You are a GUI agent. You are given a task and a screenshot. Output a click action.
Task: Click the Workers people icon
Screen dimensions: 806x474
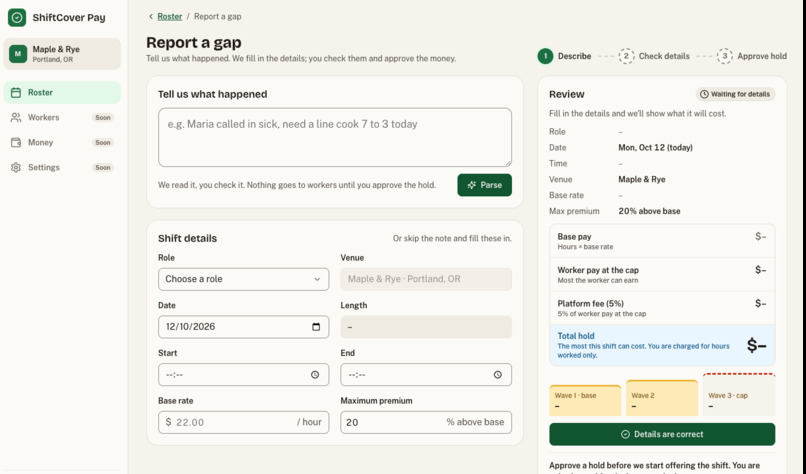16,118
